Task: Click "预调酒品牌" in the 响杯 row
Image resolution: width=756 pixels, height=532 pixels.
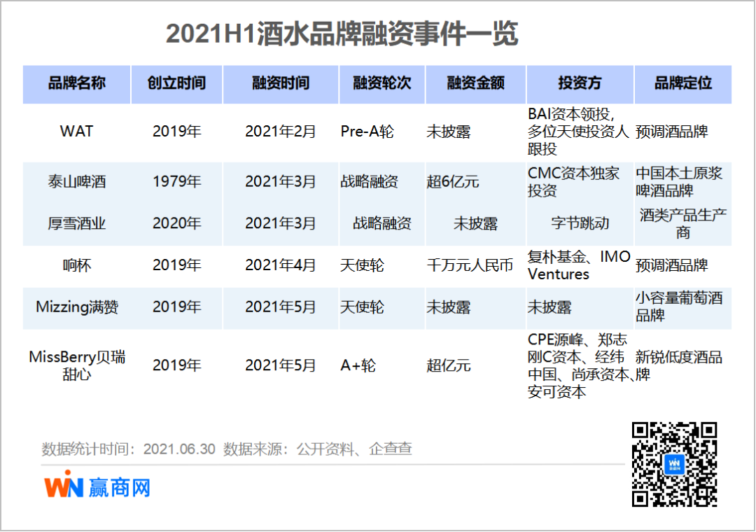Action: point(671,265)
